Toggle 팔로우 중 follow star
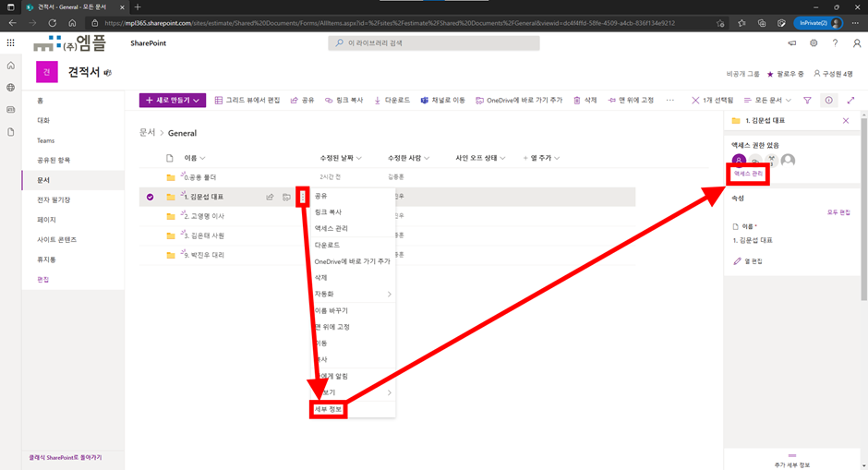 tap(785, 74)
